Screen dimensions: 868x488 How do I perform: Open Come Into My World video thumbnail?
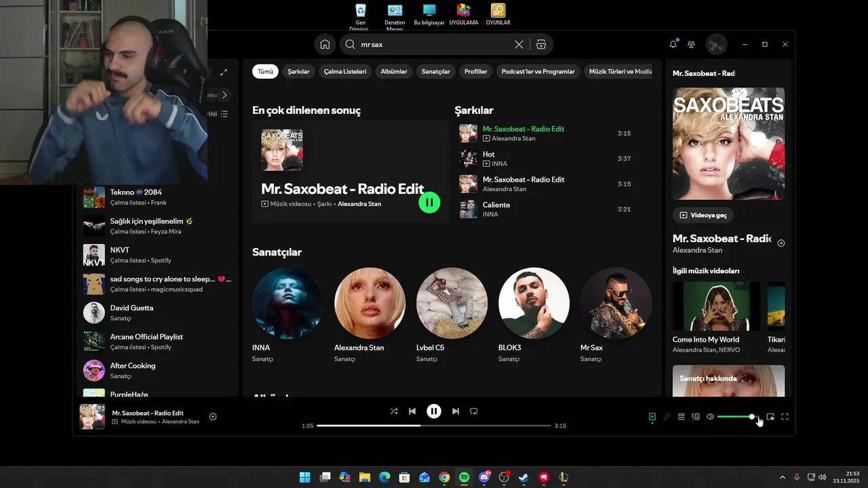[717, 306]
